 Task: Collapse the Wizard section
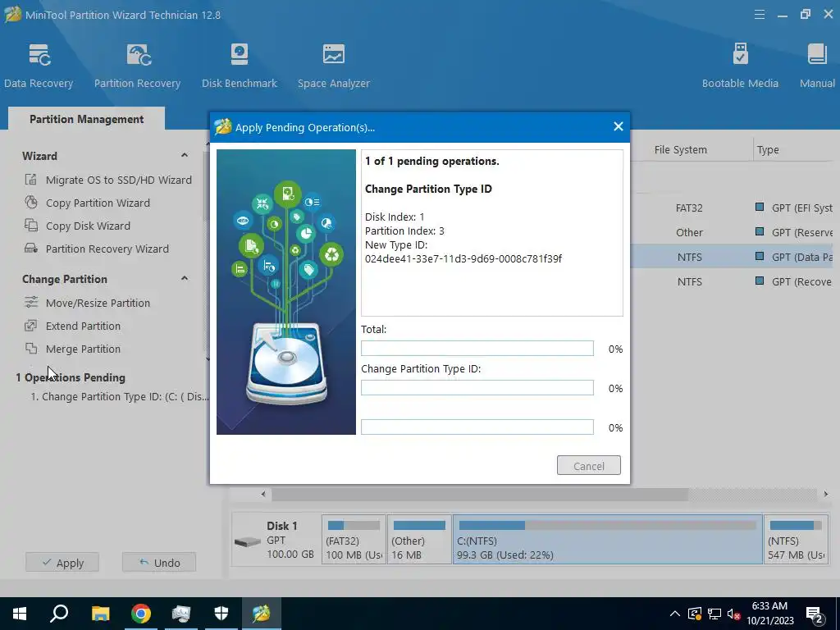(185, 155)
